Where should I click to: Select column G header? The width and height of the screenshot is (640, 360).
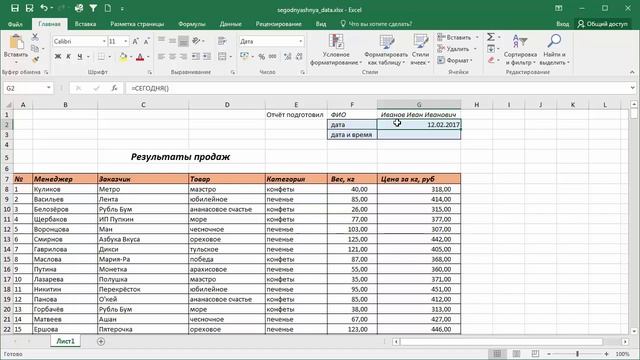(419, 104)
